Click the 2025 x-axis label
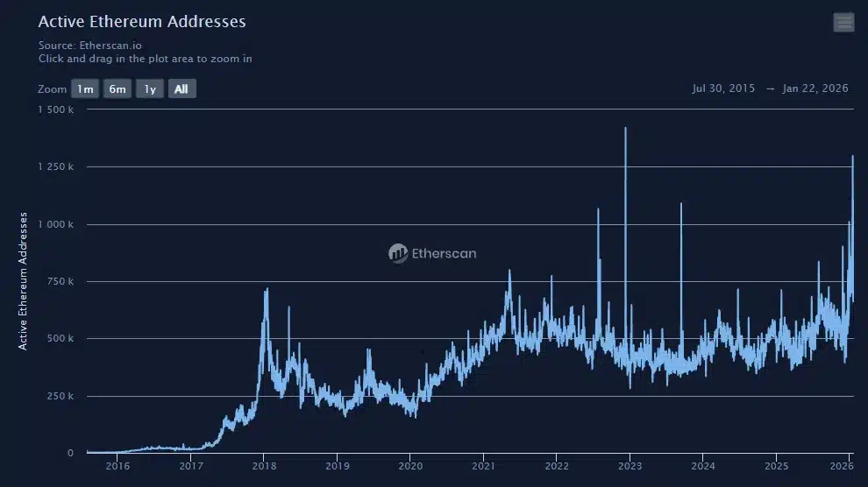Image resolution: width=868 pixels, height=487 pixels. [776, 466]
